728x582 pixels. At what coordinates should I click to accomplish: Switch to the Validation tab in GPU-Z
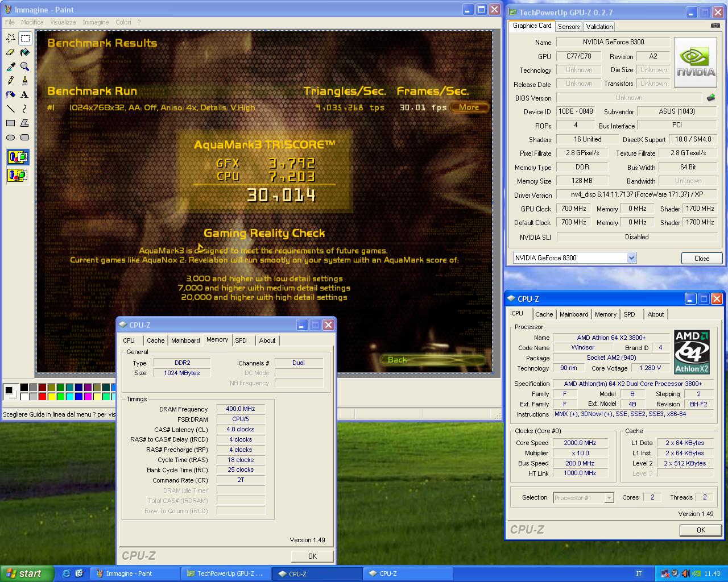(599, 27)
